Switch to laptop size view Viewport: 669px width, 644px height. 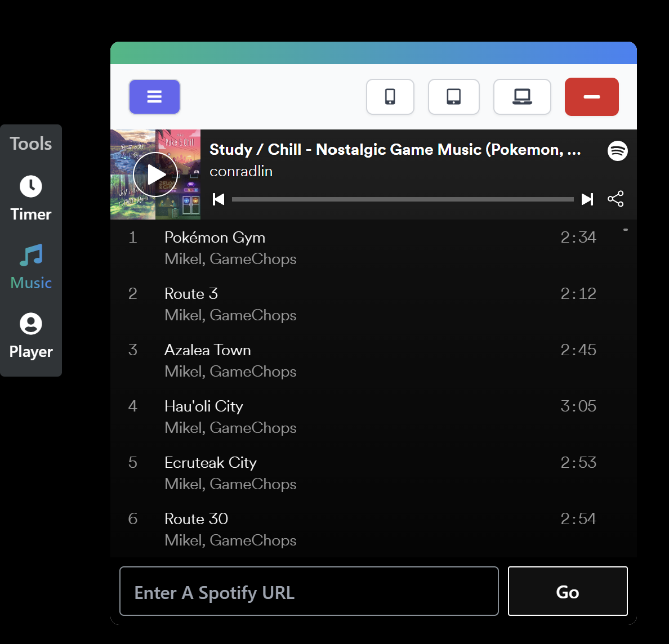pyautogui.click(x=522, y=96)
